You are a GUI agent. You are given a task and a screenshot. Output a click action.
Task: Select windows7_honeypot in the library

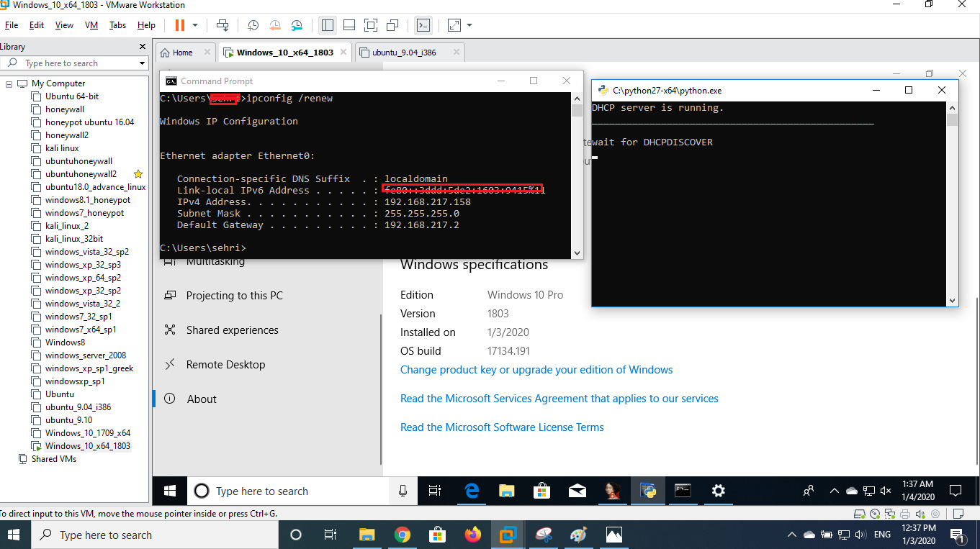point(84,213)
